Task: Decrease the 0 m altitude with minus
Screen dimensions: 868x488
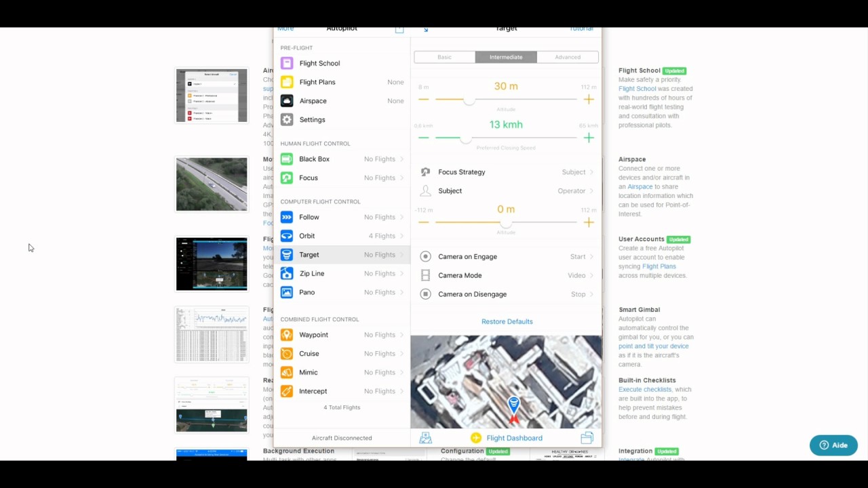Action: pyautogui.click(x=424, y=222)
